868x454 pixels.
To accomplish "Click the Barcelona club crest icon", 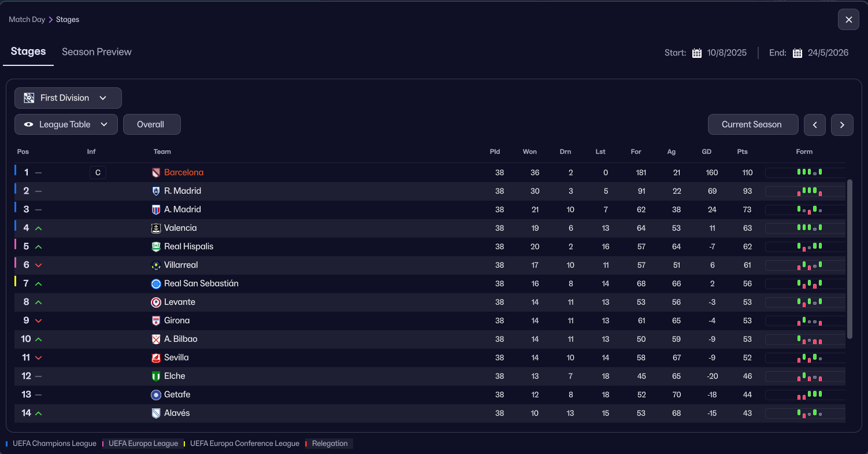I will coord(156,172).
